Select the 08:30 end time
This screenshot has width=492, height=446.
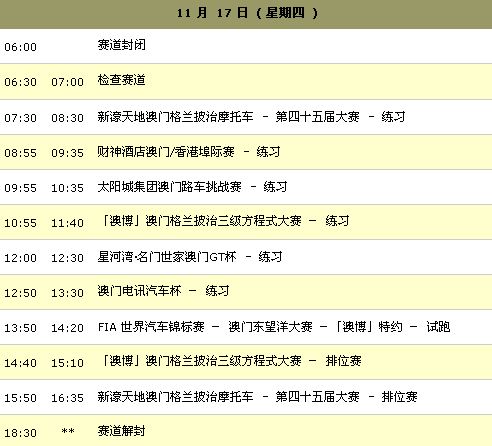67,118
